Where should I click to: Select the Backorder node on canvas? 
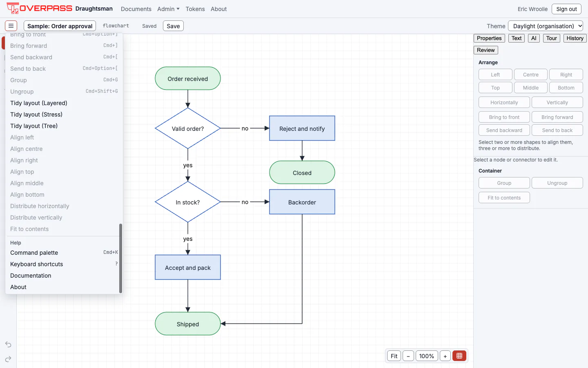click(x=302, y=202)
